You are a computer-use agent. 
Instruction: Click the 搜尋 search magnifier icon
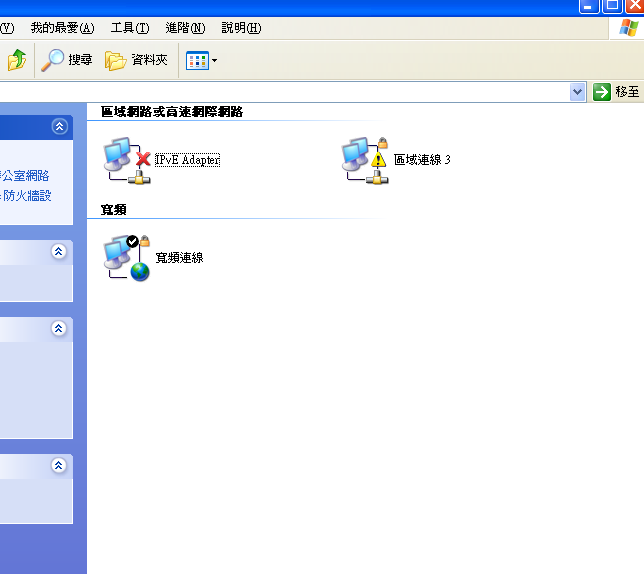tap(52, 60)
